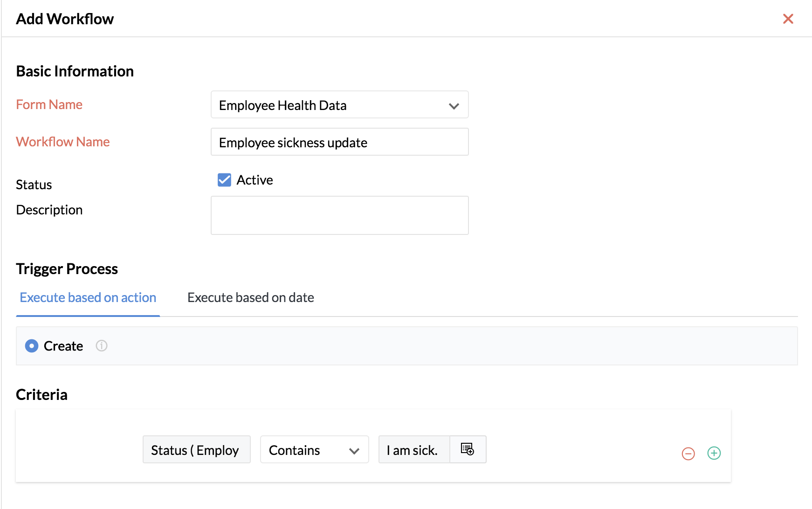The image size is (812, 509).
Task: Uncheck the Active status checkbox
Action: 224,180
